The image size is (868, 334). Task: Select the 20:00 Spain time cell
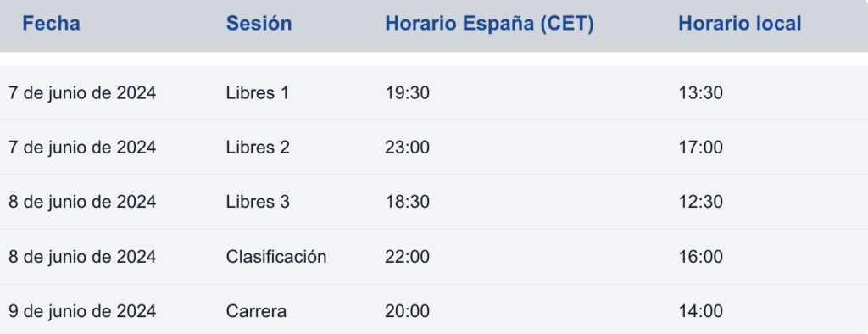pos(408,311)
